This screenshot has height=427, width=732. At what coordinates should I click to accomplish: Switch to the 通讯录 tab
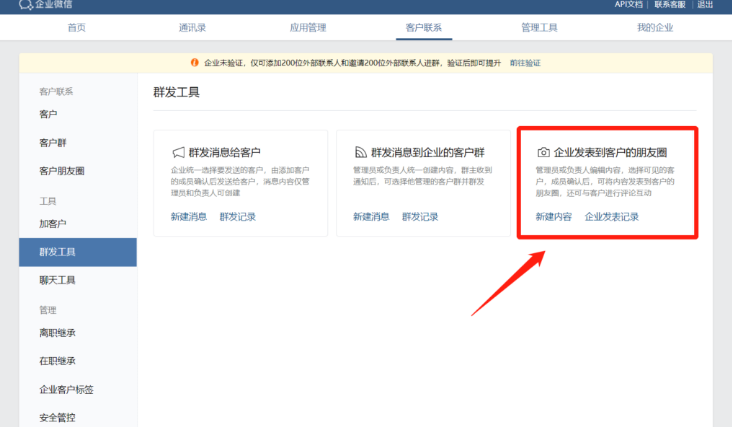192,27
